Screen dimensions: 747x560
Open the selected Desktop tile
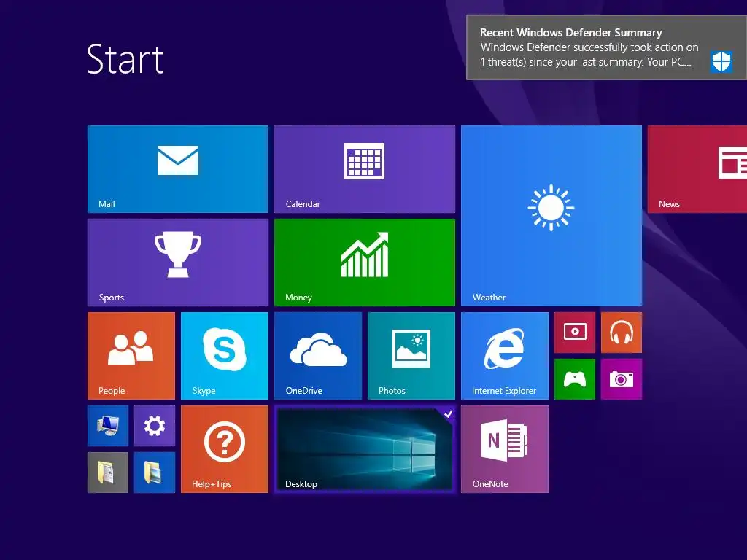coord(365,449)
